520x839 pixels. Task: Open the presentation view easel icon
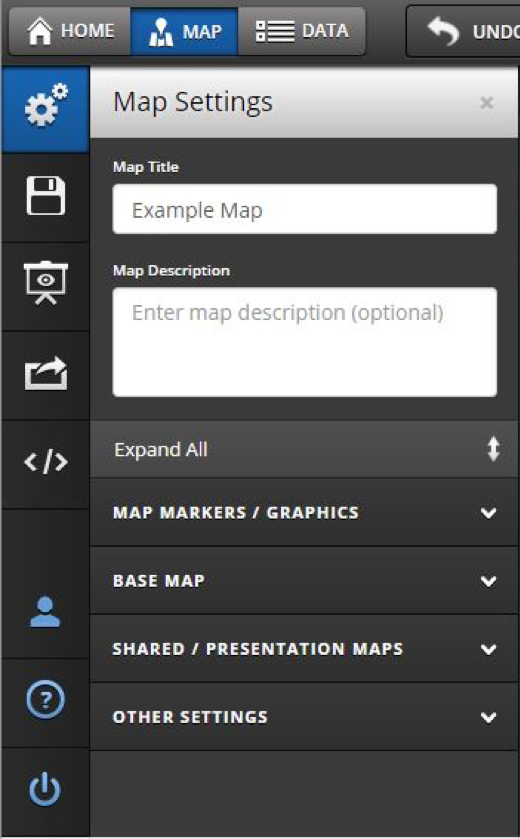(45, 283)
